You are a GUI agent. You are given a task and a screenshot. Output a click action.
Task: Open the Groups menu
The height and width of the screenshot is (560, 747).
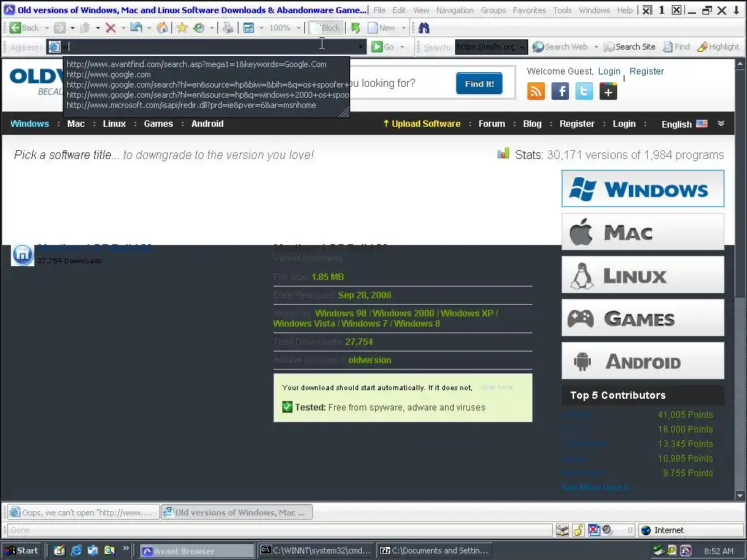tap(493, 10)
